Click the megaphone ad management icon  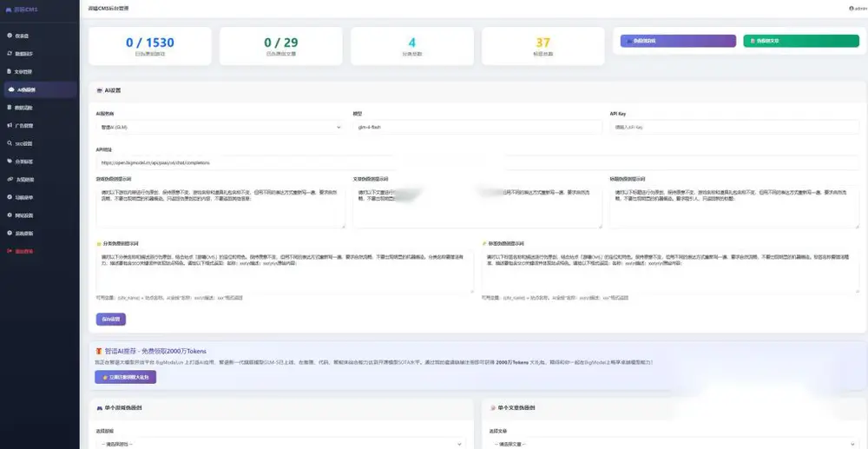10,125
